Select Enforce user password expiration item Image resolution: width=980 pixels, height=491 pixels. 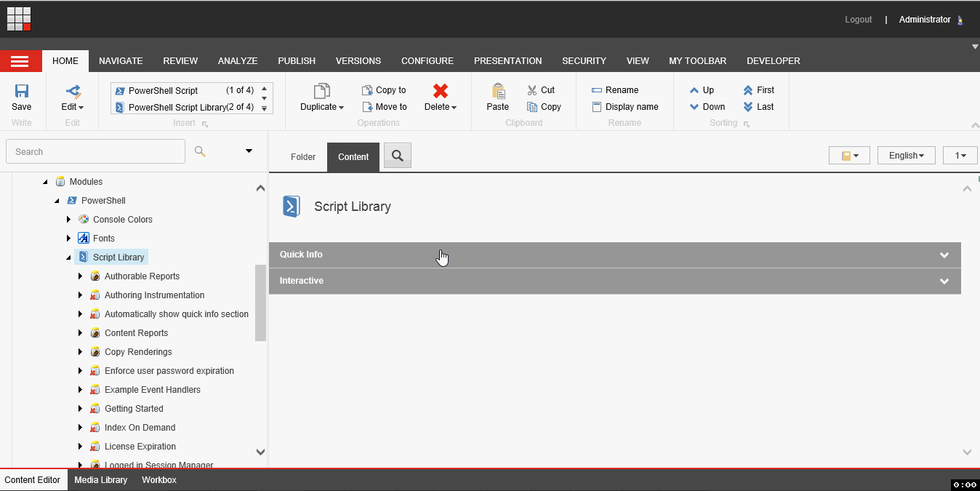(x=169, y=371)
